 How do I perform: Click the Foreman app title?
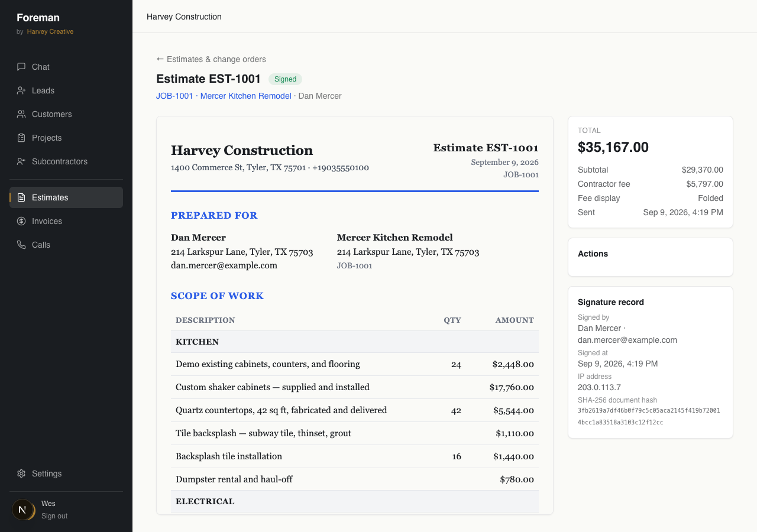(x=38, y=18)
